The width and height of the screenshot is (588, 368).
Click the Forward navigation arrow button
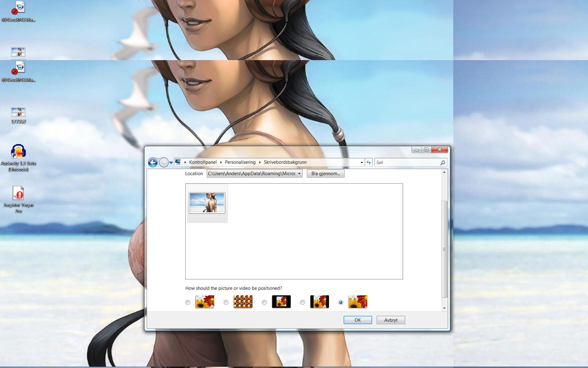[x=164, y=162]
